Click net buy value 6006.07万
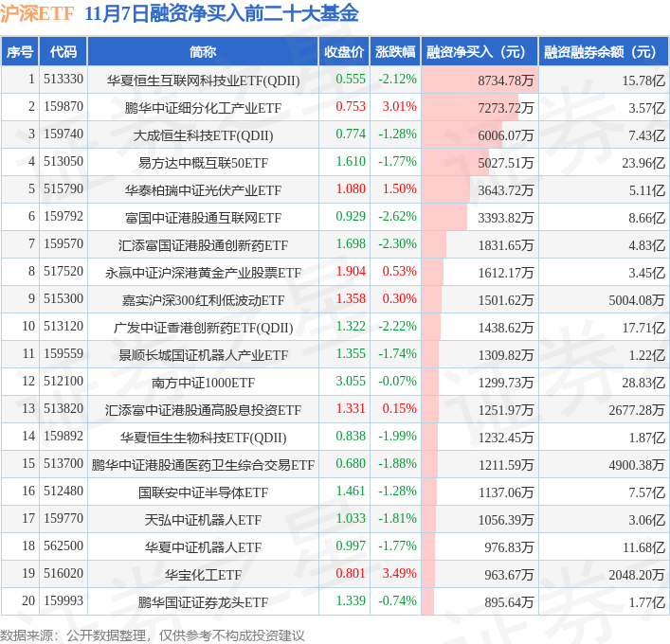This screenshot has width=670, height=644. tap(505, 135)
